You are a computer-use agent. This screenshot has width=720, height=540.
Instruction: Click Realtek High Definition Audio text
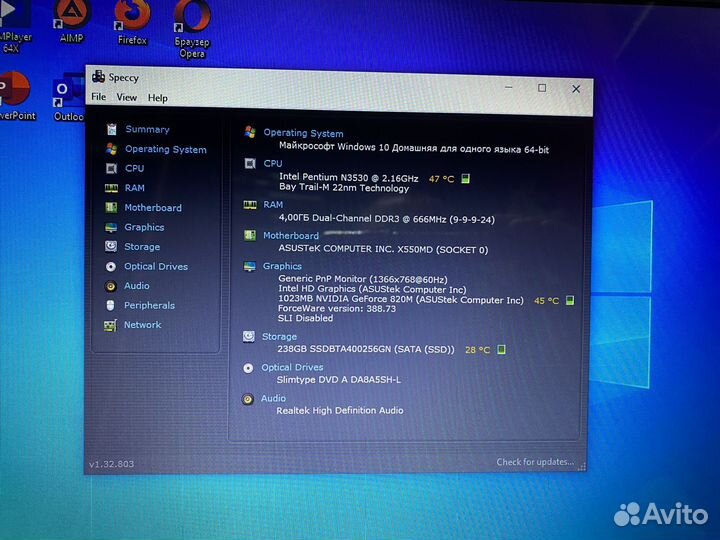(x=340, y=410)
